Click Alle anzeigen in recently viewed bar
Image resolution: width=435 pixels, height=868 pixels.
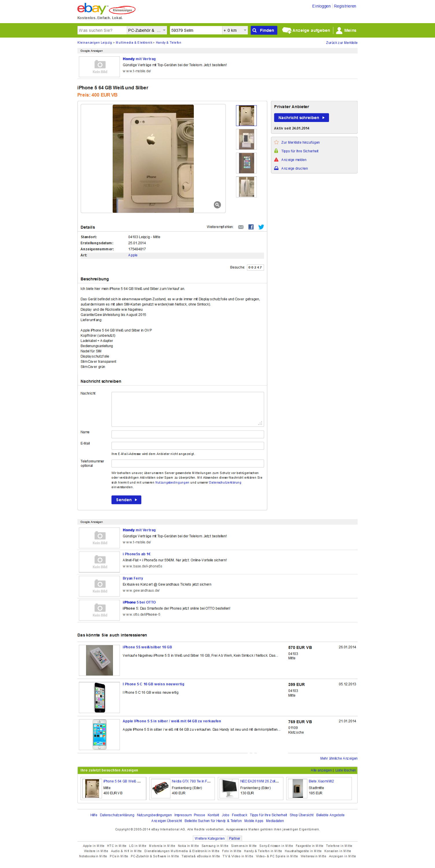pyautogui.click(x=321, y=770)
